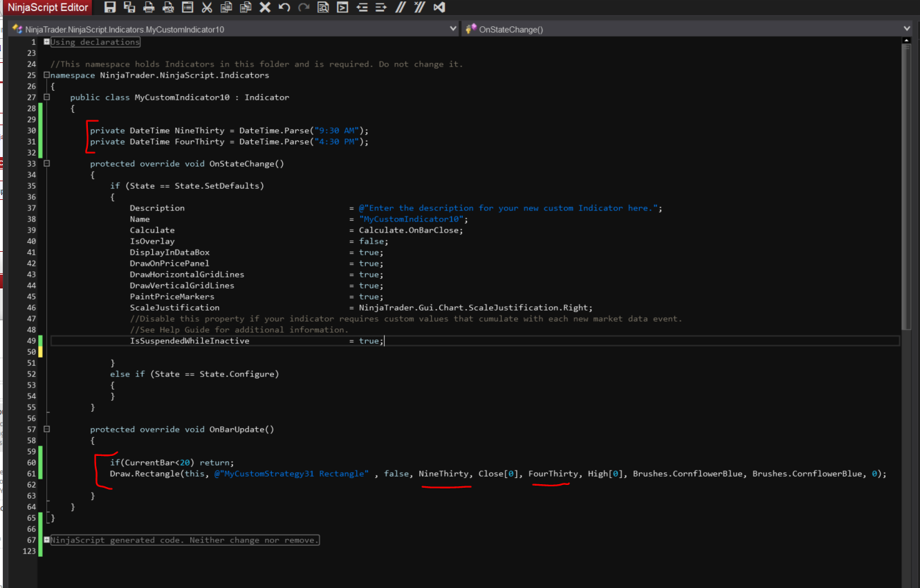Open Find and Replace magnifier icon
The image size is (920, 588).
[x=323, y=8]
